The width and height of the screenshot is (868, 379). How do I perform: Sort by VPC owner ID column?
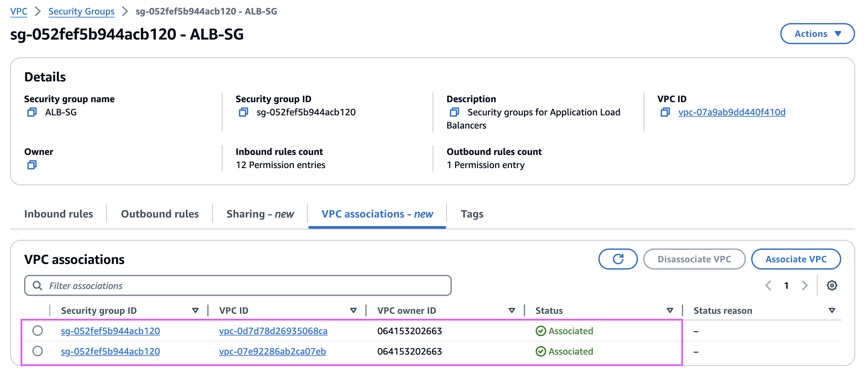[x=512, y=310]
